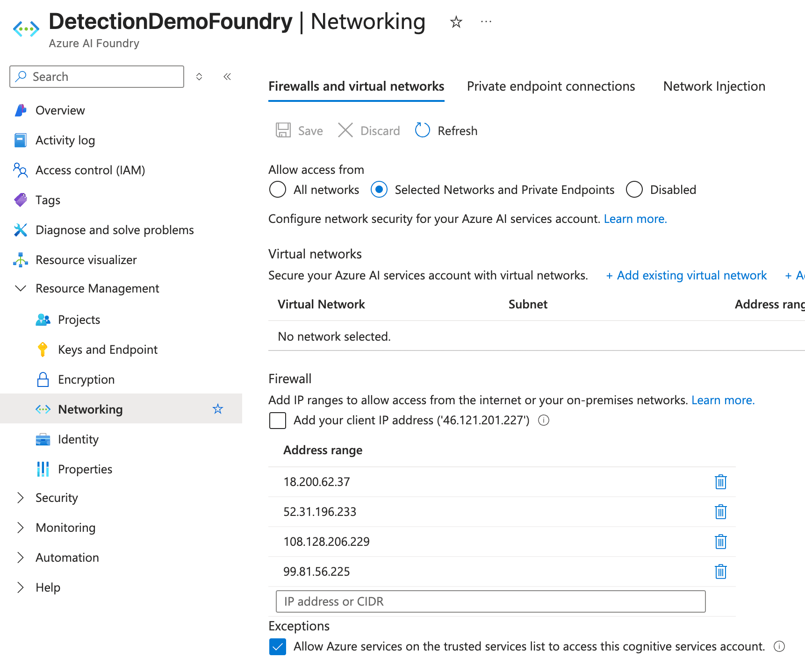Click the Properties bars icon

click(43, 469)
